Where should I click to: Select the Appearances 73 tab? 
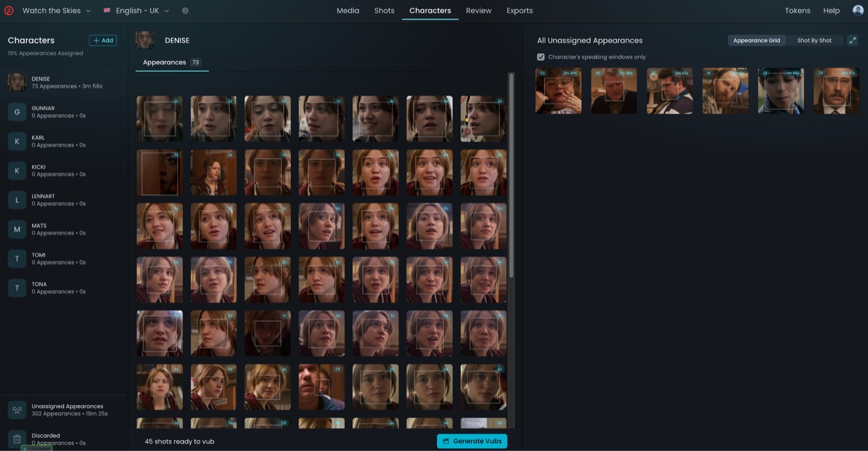(x=172, y=62)
